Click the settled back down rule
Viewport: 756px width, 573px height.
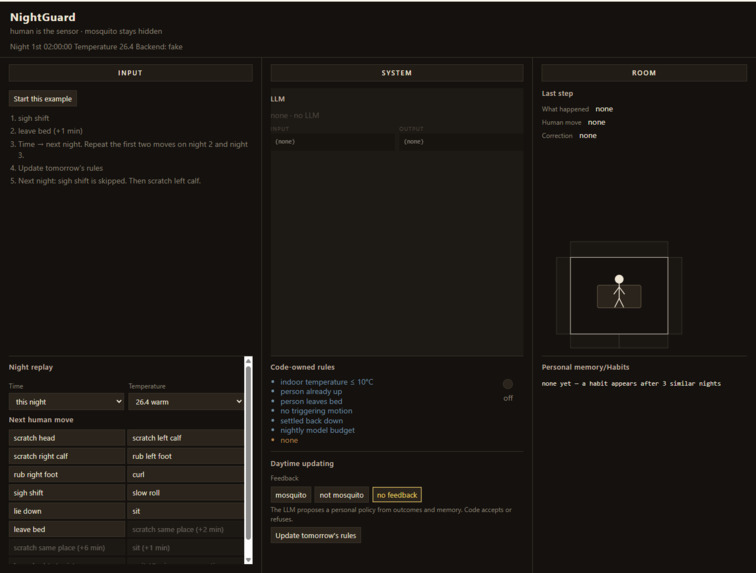(311, 421)
